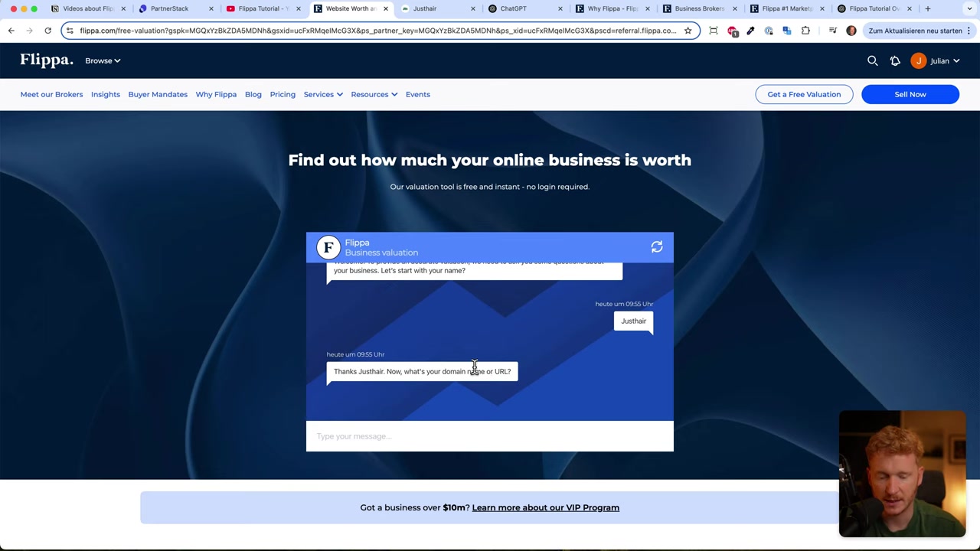980x551 pixels.
Task: Restart chat with the refresh icon
Action: (x=657, y=247)
